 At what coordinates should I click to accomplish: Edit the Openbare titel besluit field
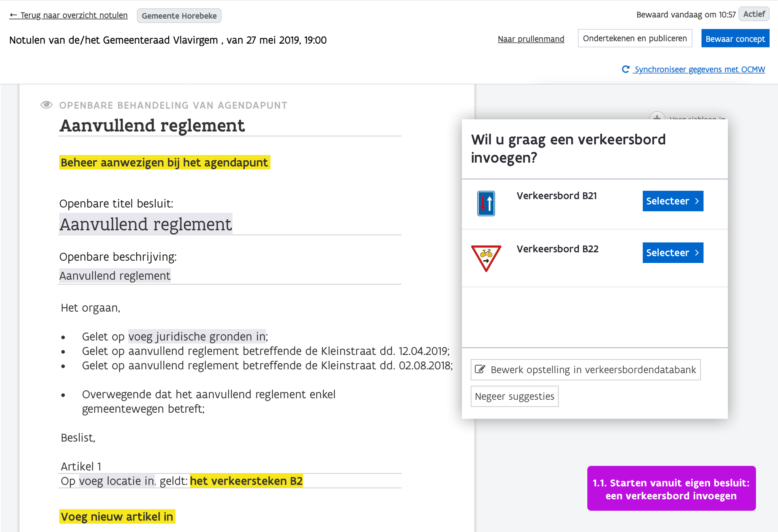click(x=146, y=224)
